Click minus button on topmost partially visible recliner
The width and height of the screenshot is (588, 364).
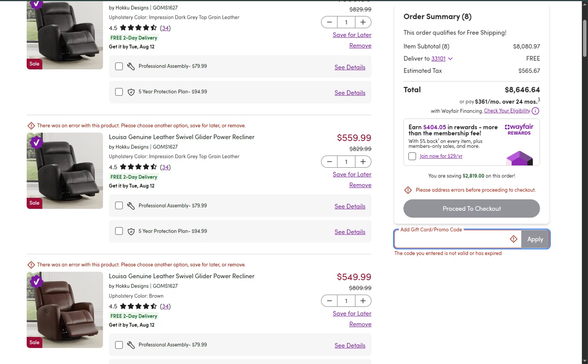(x=329, y=22)
